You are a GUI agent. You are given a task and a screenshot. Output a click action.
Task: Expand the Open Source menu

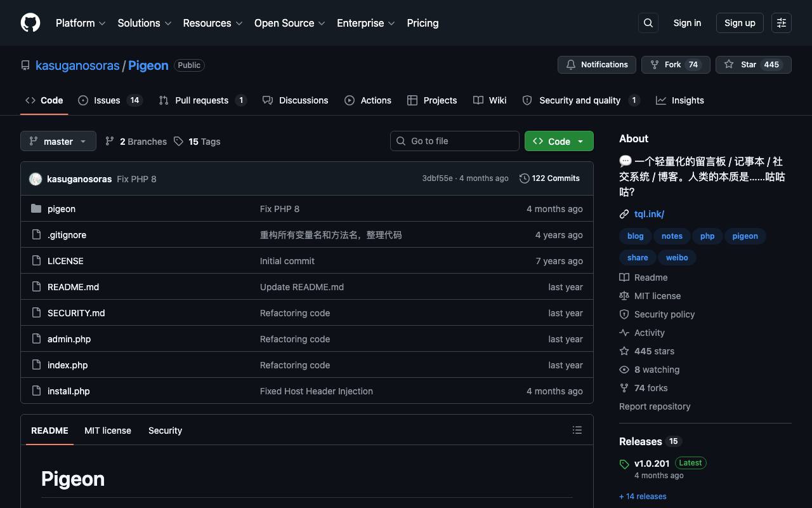coord(289,23)
